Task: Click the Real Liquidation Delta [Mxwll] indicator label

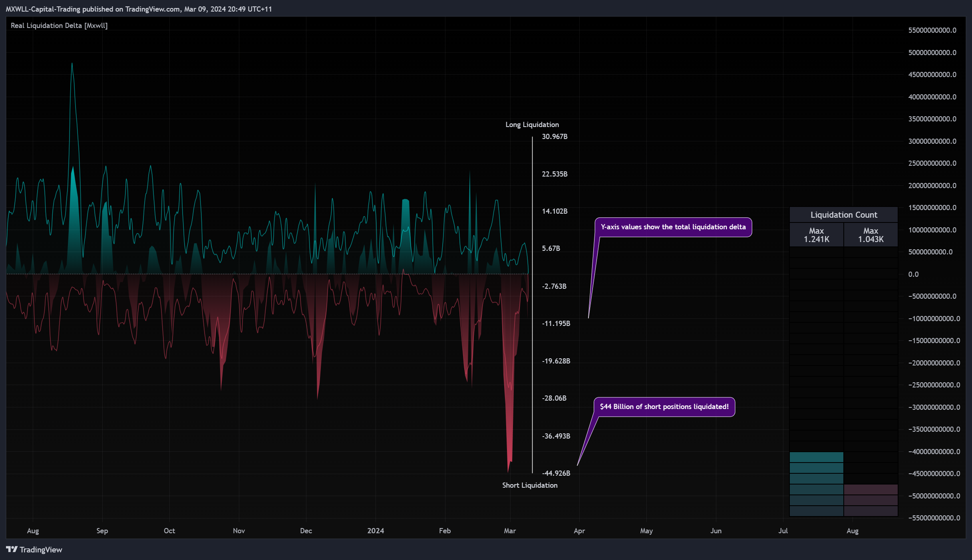Action: coord(59,26)
